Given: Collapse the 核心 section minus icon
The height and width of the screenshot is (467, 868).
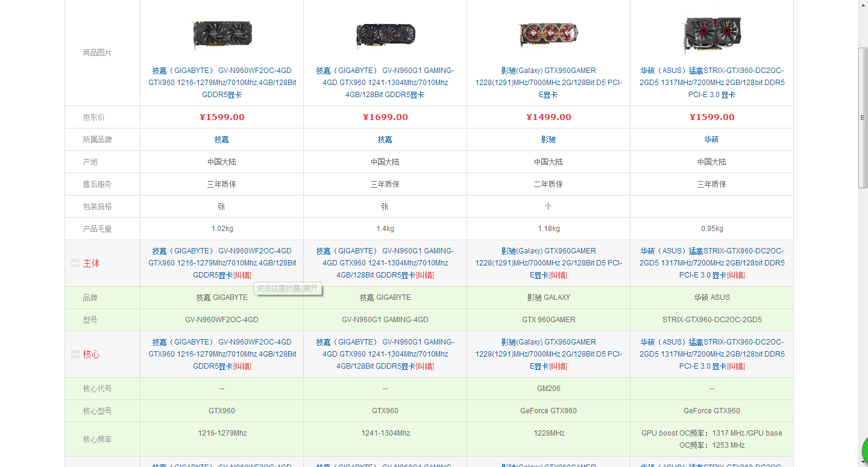Looking at the screenshot, I should pos(75,354).
